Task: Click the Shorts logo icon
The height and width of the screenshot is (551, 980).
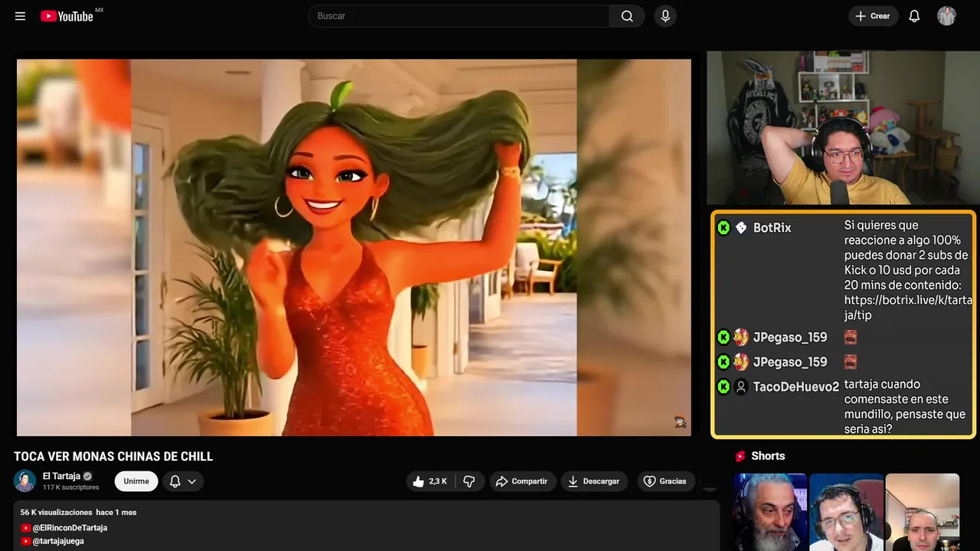Action: [x=740, y=456]
